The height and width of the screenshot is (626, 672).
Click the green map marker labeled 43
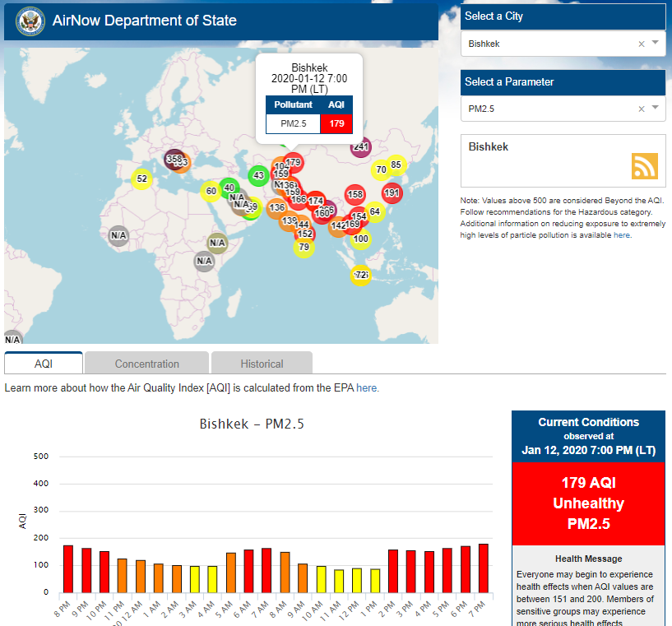point(258,175)
